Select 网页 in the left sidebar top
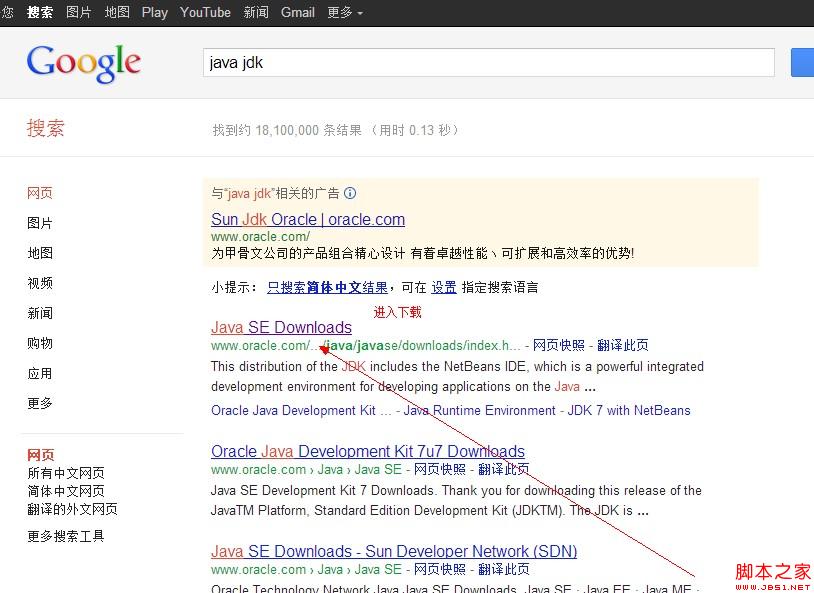 coord(40,193)
